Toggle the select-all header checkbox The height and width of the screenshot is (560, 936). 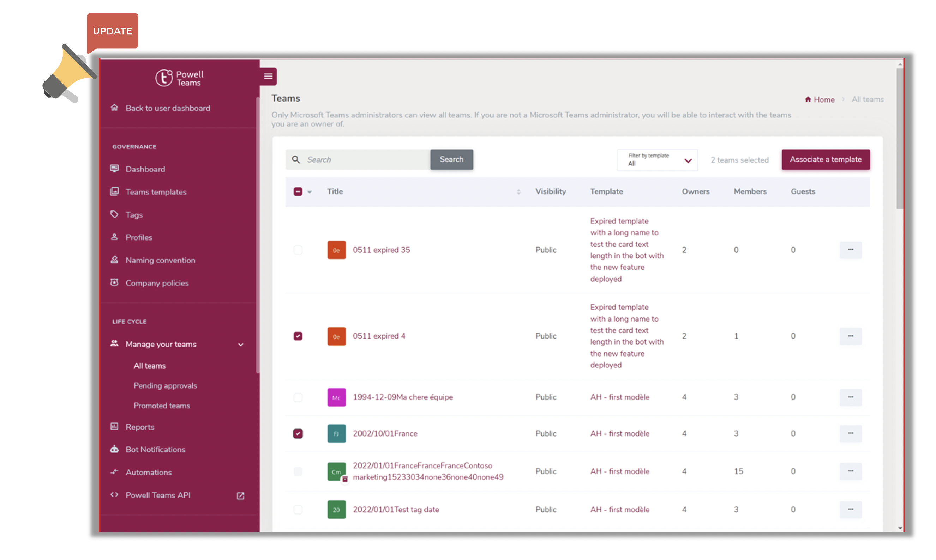[298, 191]
